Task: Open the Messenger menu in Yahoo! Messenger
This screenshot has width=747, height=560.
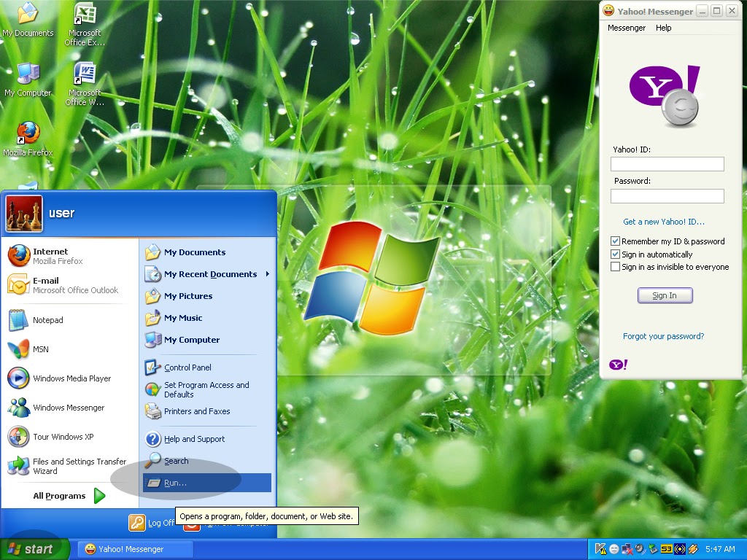Action: point(627,28)
